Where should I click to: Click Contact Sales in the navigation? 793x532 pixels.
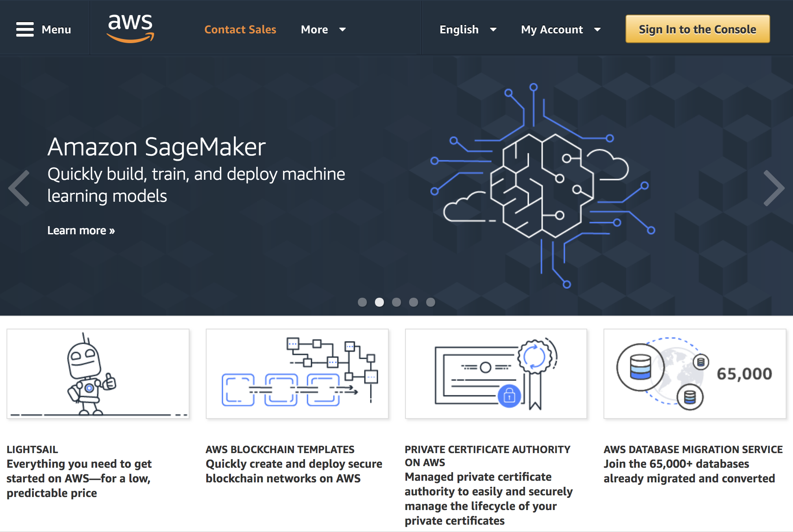click(240, 29)
